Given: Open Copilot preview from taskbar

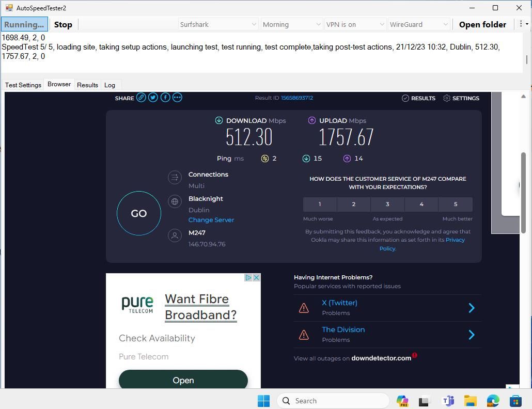Looking at the screenshot, I should click(402, 401).
